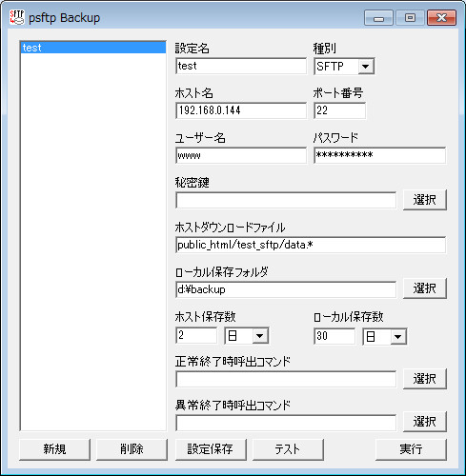Viewport: 466px width, 476px height.
Task: Close the psftp Backup window
Action: 441,18
